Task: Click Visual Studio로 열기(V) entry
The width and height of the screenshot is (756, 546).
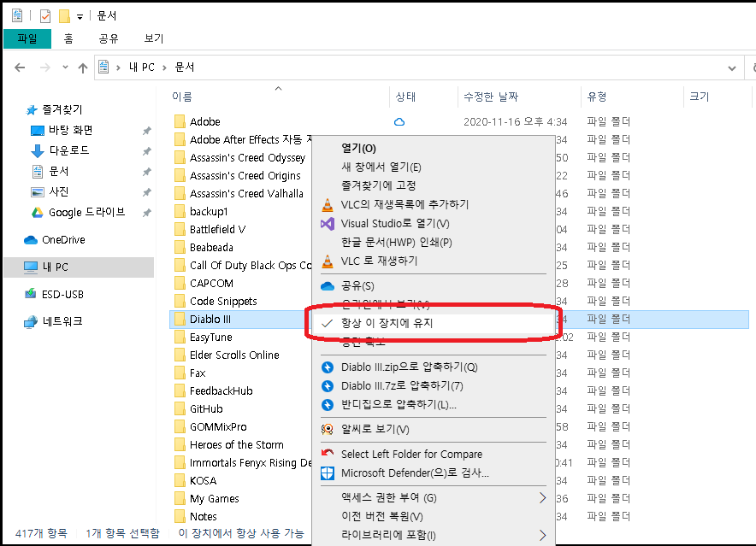Action: tap(395, 224)
